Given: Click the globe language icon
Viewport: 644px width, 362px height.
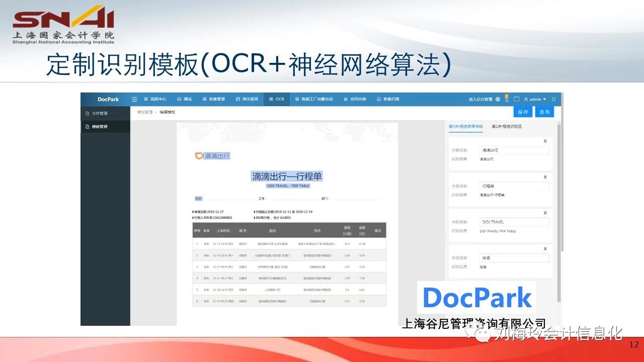Looking at the screenshot, I should coord(498,100).
